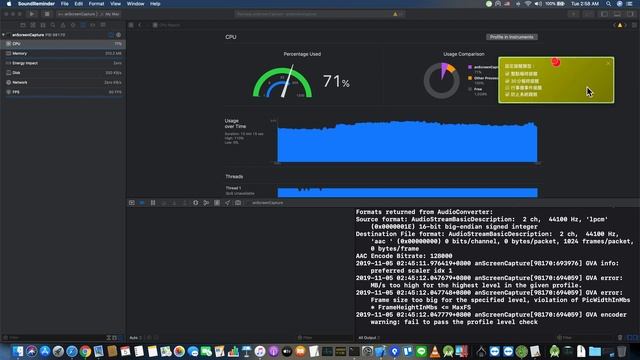The image size is (640, 360).
Task: Open the All Output console dropdown
Action: click(x=369, y=338)
